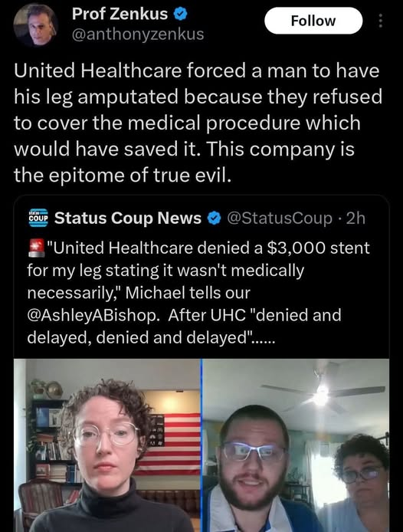Click the Prof Zenkus display name

click(120, 14)
